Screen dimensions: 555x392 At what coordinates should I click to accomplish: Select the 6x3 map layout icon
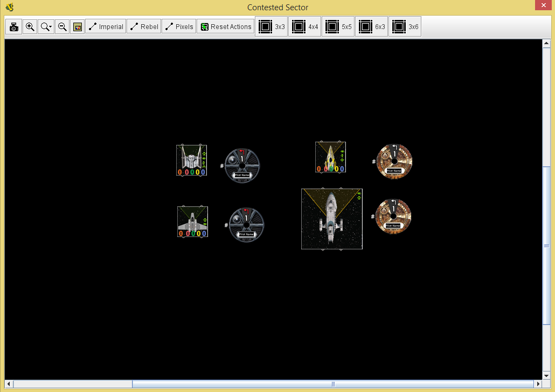tap(371, 26)
